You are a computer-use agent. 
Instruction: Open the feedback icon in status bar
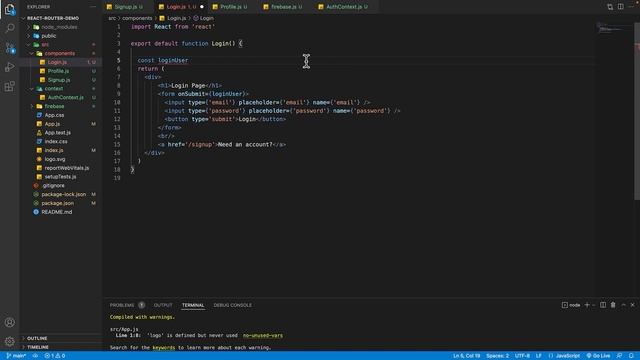click(619, 356)
